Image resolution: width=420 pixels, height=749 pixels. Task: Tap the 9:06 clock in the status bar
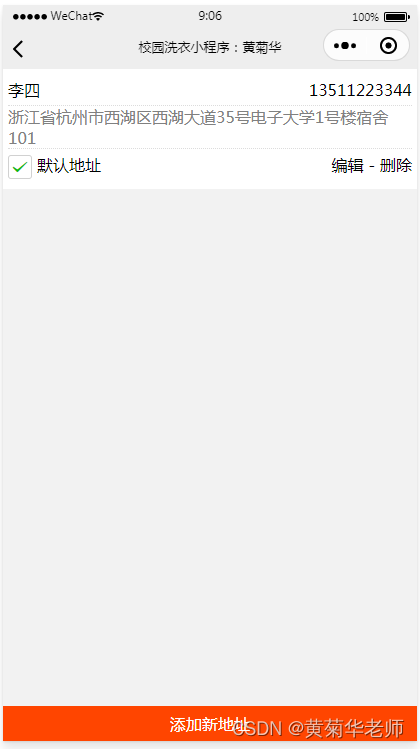point(210,16)
